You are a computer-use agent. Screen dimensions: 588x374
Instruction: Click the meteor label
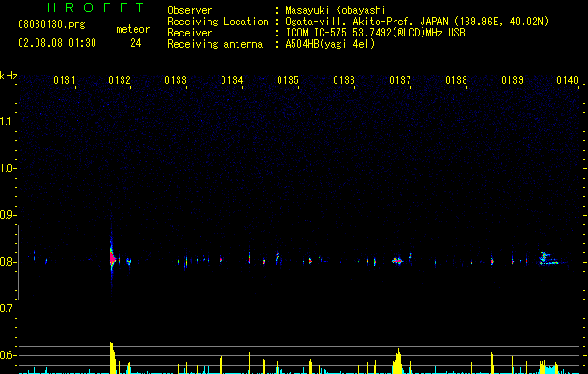point(133,29)
